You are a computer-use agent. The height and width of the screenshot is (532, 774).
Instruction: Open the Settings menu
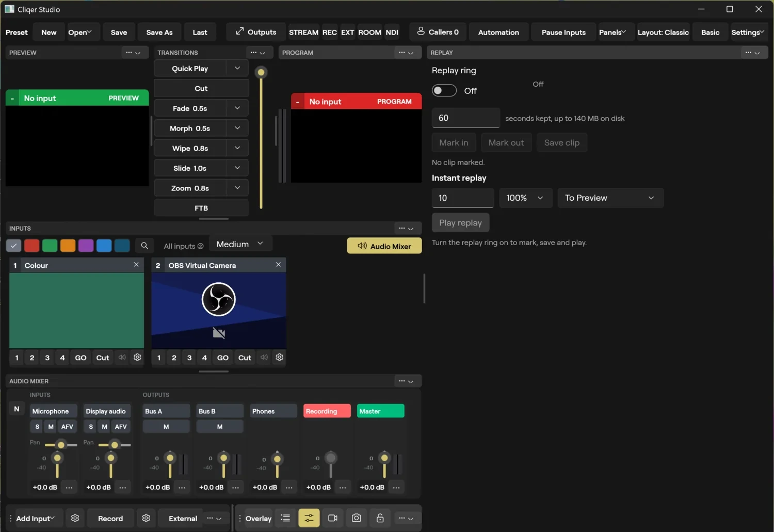pyautogui.click(x=748, y=32)
